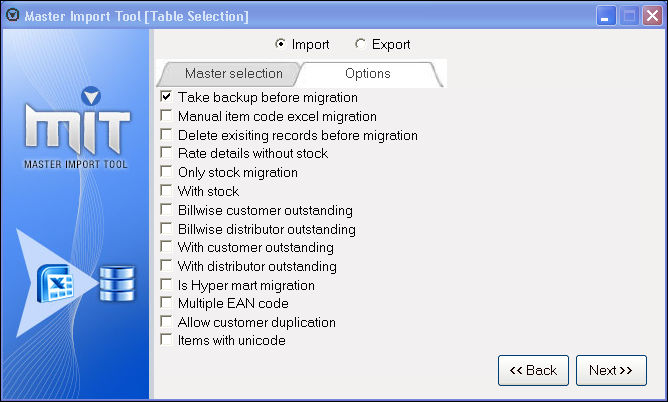Click the blue database icon
The height and width of the screenshot is (402, 668).
click(x=117, y=283)
